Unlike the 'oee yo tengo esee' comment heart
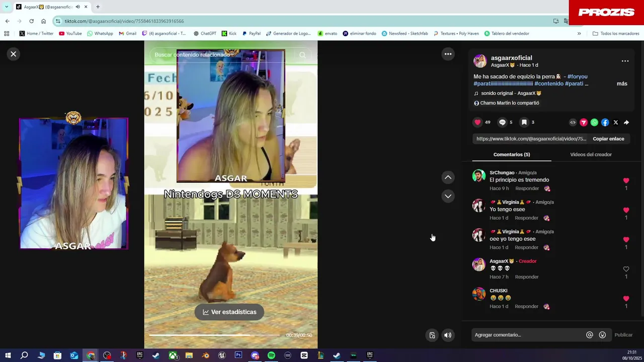This screenshot has width=644, height=362. (x=626, y=240)
